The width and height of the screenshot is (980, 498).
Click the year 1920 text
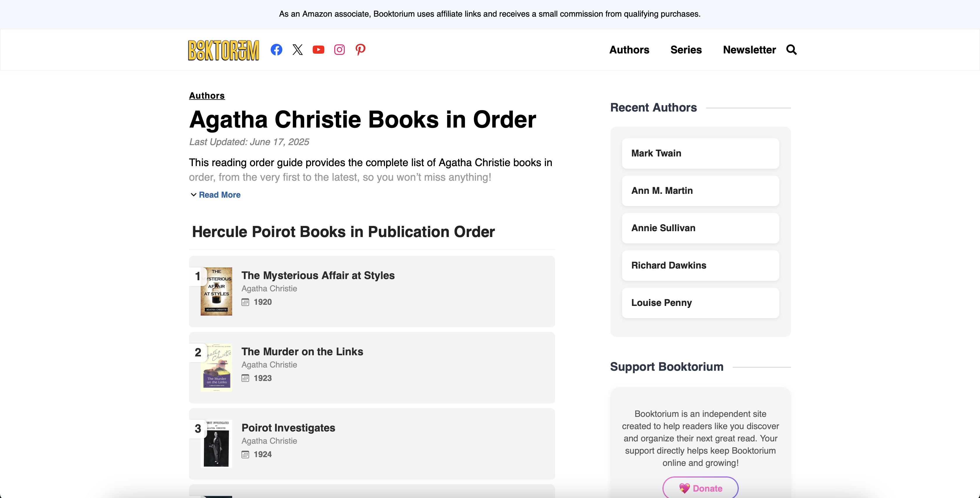(262, 302)
